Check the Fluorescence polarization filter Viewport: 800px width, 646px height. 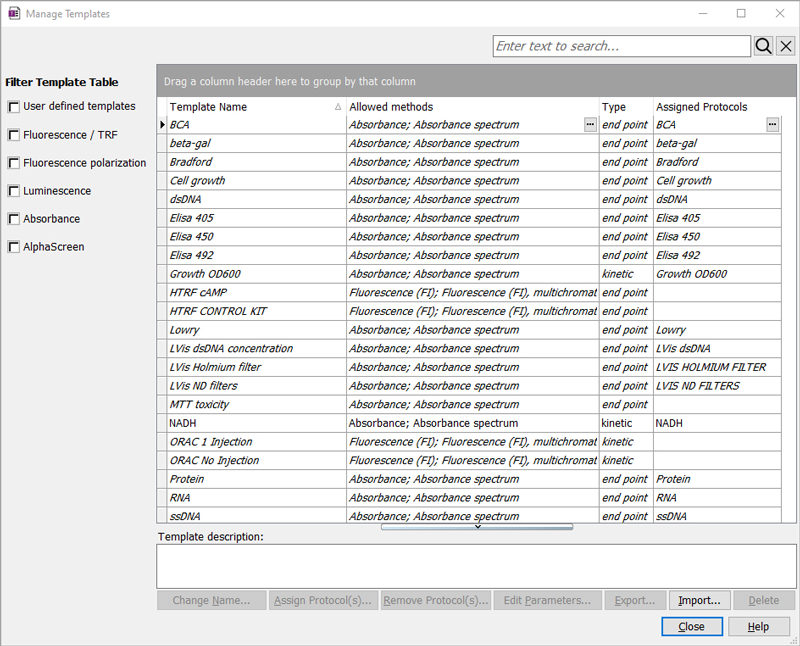click(14, 163)
